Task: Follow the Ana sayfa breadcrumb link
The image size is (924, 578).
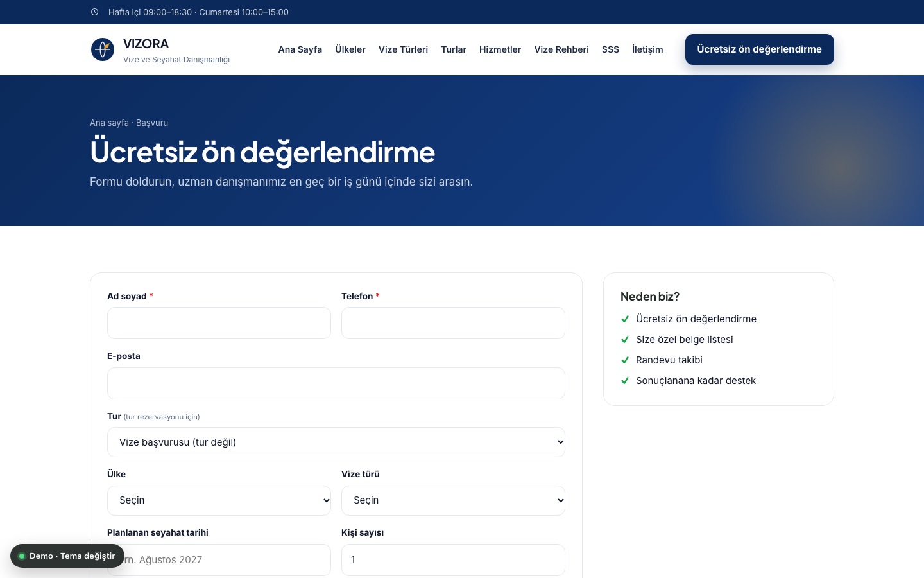Action: pos(109,123)
